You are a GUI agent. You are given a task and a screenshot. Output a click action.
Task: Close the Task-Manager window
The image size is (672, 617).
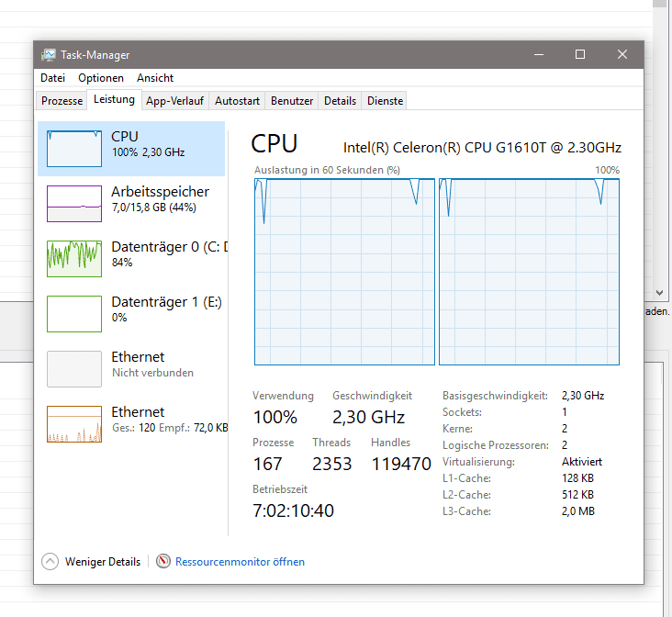tap(622, 54)
